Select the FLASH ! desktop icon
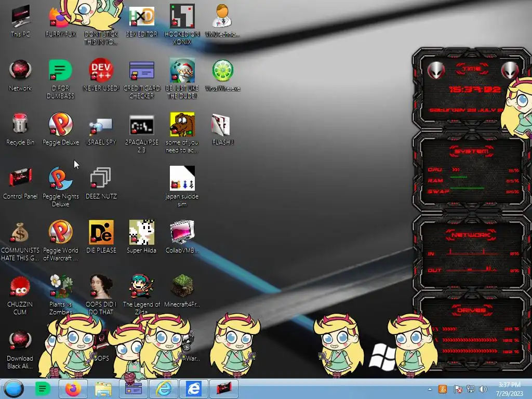 (x=221, y=125)
